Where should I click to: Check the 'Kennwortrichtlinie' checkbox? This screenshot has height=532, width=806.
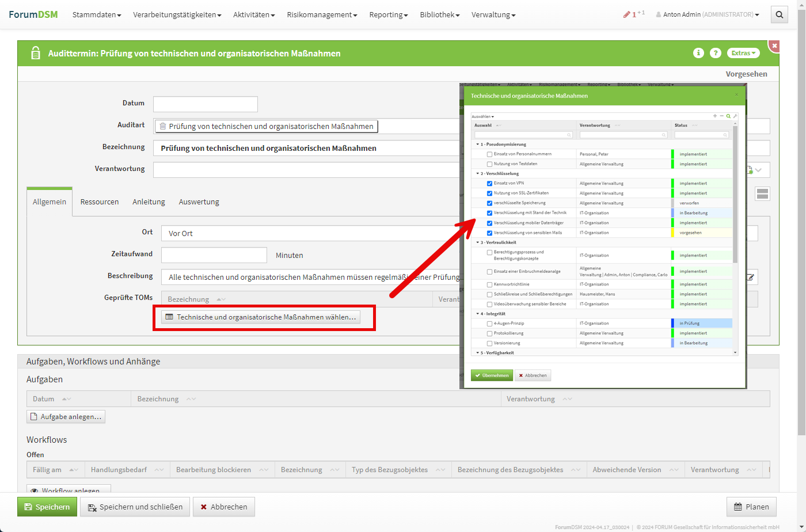[x=489, y=284]
